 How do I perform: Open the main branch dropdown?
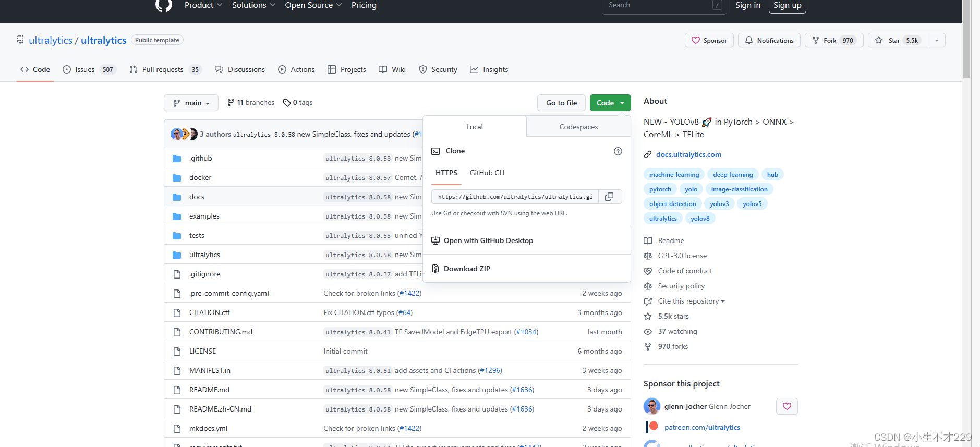click(191, 103)
